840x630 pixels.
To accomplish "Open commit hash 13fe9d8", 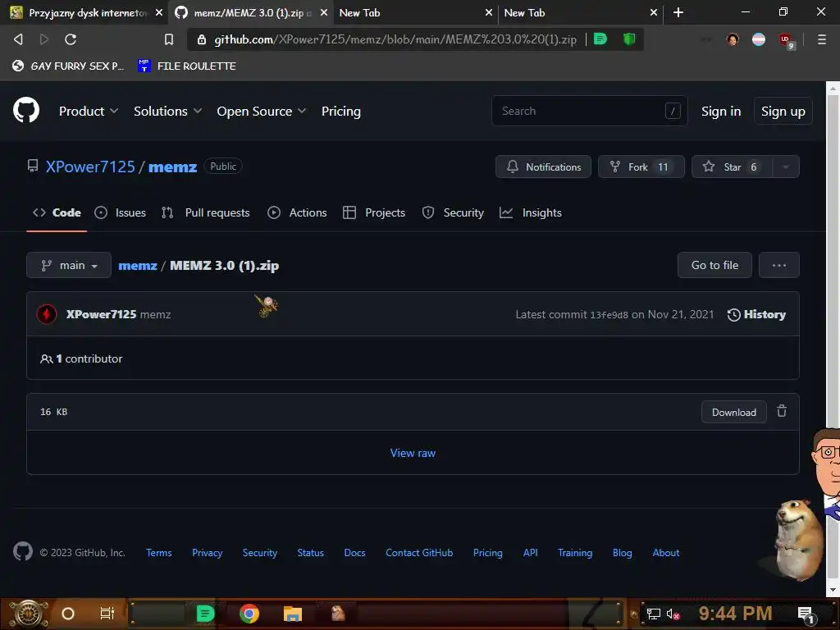I will 609,314.
